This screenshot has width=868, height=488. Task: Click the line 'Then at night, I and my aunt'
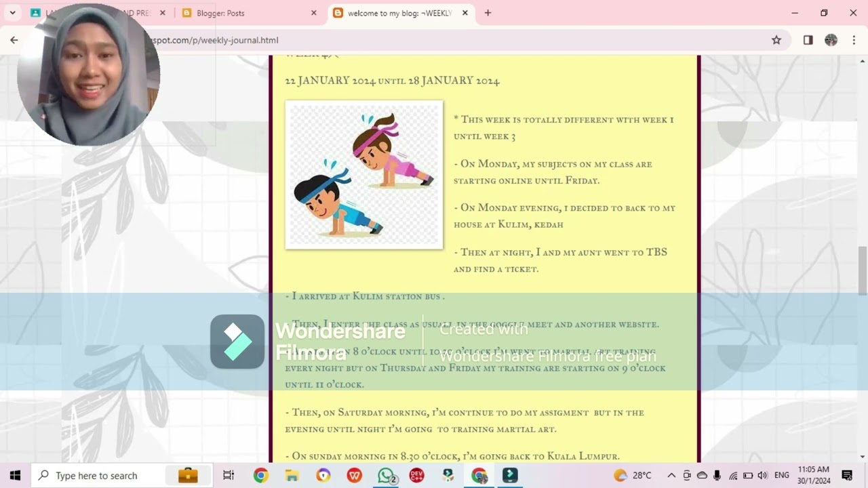pos(560,260)
